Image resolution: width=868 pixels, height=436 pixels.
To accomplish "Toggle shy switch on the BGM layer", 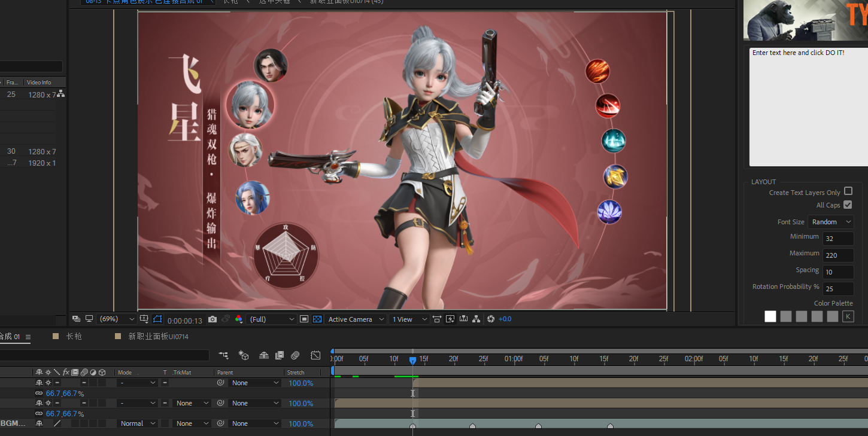I will click(x=39, y=423).
